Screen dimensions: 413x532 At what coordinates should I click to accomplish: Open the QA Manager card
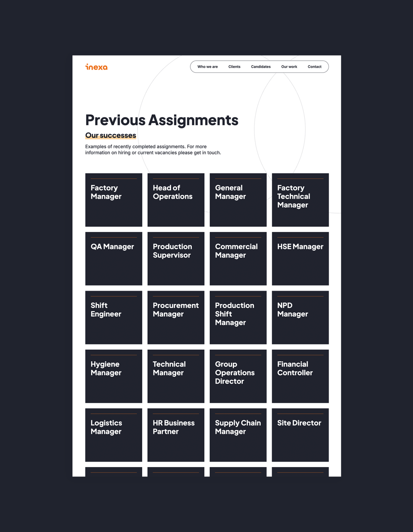point(114,259)
